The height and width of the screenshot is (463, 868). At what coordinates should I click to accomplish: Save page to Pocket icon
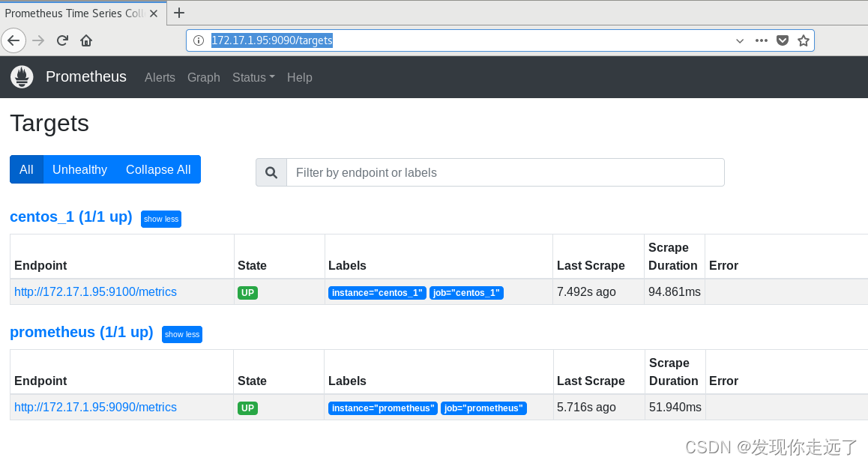(783, 40)
